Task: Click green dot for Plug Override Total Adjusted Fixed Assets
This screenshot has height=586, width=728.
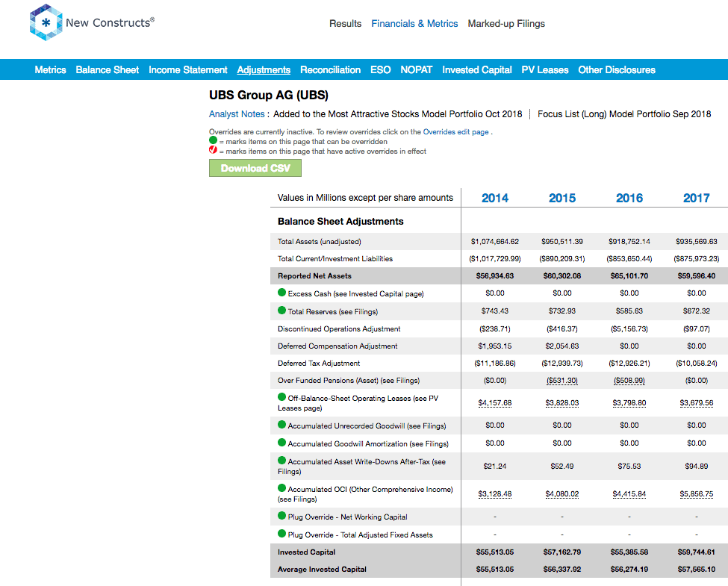Action: (281, 534)
